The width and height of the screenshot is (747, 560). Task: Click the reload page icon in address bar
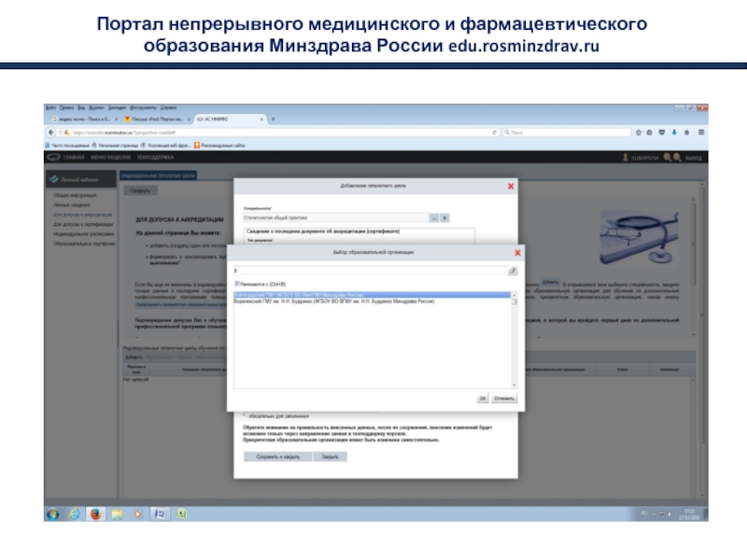click(x=494, y=133)
